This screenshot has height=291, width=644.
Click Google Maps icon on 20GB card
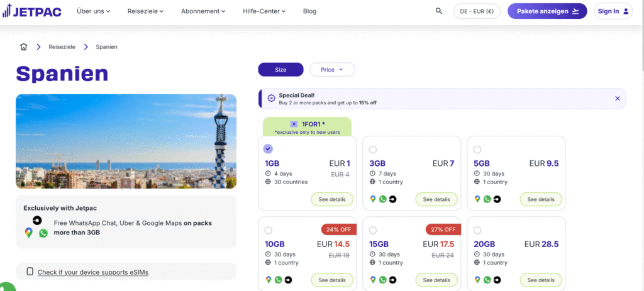(477, 280)
